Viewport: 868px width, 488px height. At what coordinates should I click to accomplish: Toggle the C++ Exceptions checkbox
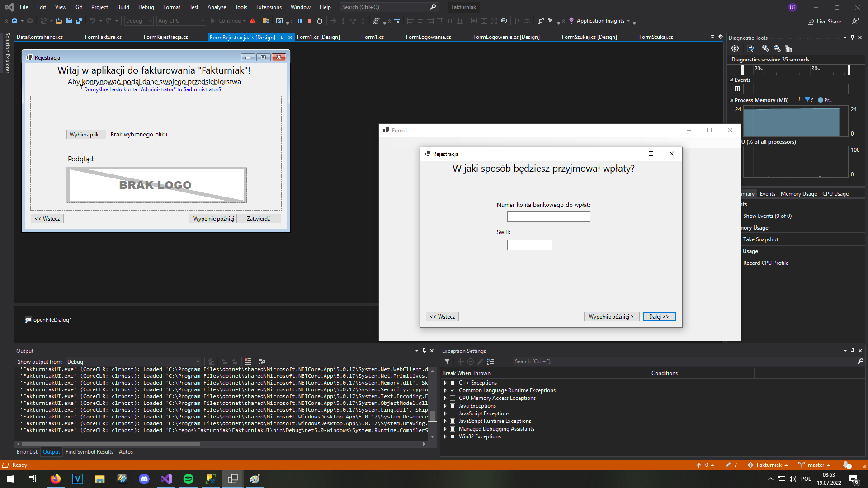click(x=453, y=383)
